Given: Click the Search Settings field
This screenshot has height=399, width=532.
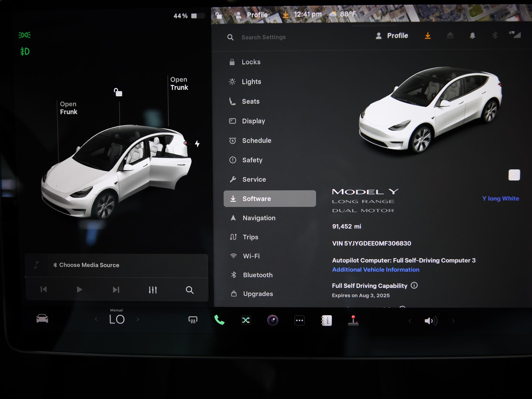Looking at the screenshot, I should click(263, 37).
